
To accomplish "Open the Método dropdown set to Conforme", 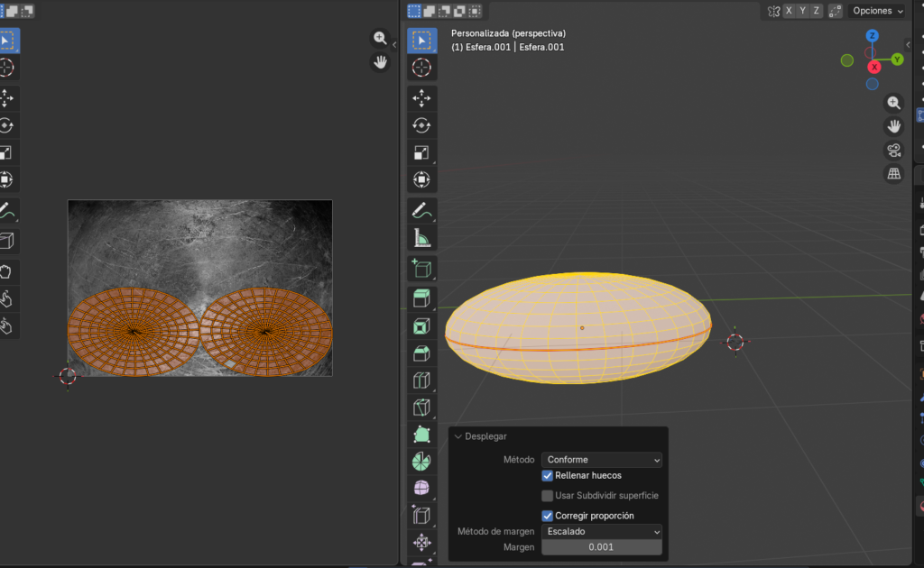I will 602,460.
